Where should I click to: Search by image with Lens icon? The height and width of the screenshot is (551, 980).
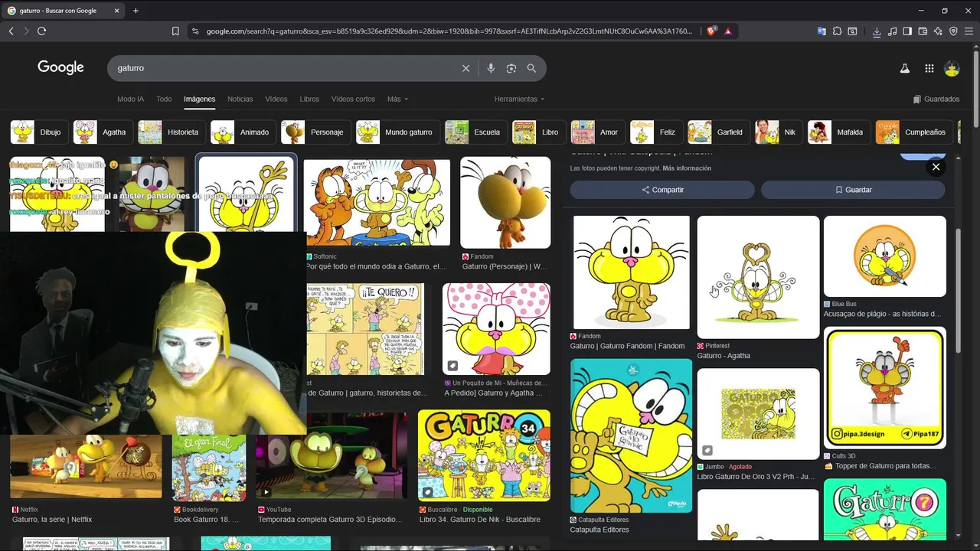tap(511, 68)
